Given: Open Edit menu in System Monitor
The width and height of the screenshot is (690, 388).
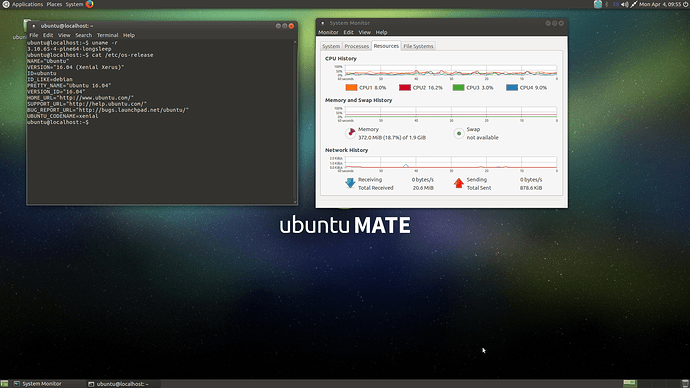Looking at the screenshot, I should (x=349, y=32).
